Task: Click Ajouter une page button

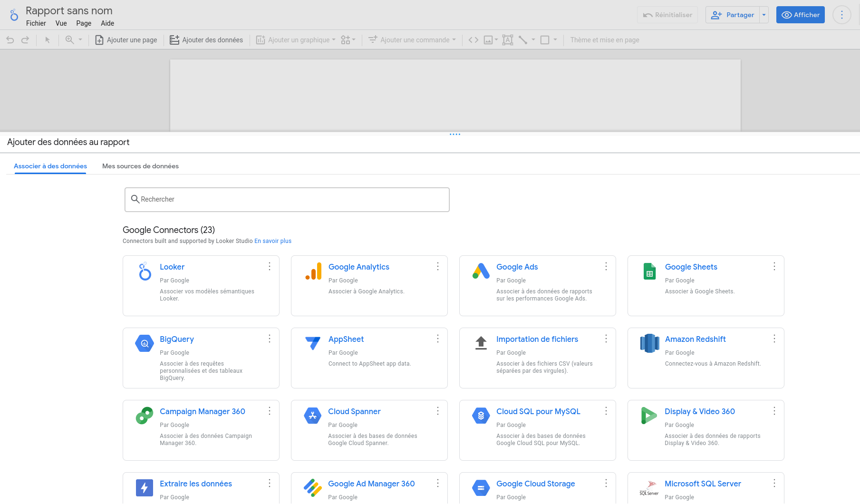Action: point(126,40)
